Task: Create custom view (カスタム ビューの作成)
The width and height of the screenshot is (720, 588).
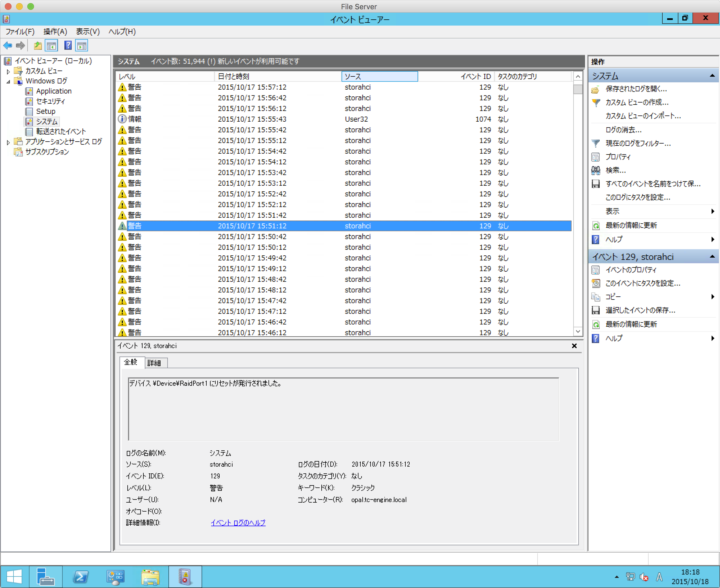Action: click(637, 102)
